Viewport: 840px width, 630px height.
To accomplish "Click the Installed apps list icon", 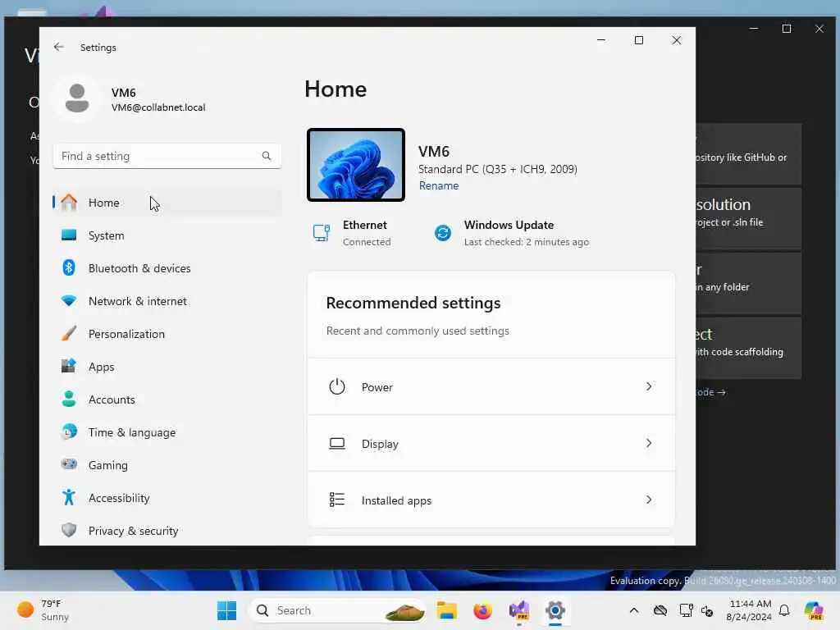I will (x=337, y=500).
